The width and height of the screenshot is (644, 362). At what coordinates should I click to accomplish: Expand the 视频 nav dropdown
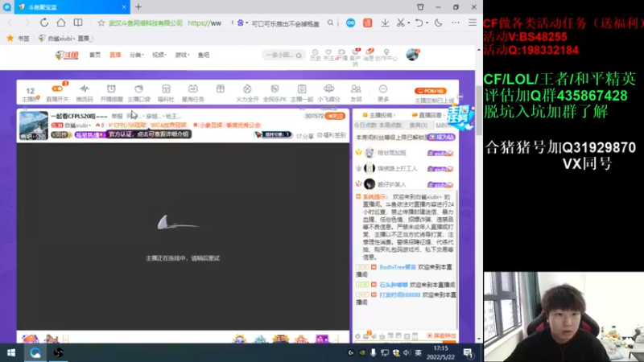[159, 55]
